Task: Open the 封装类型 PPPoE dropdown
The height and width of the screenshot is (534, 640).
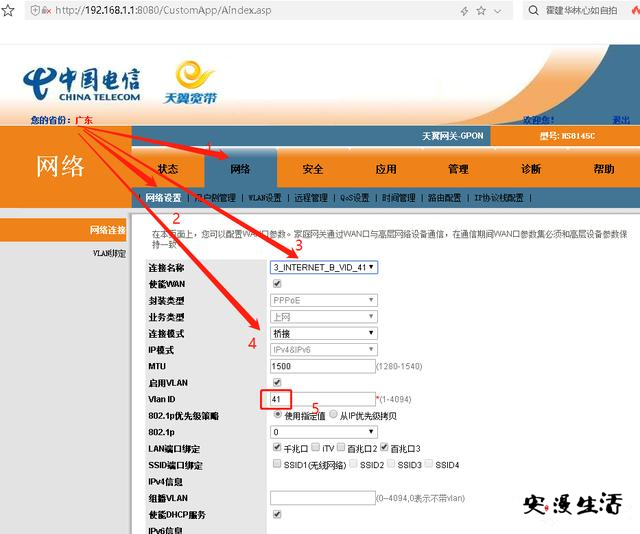Action: tap(324, 300)
